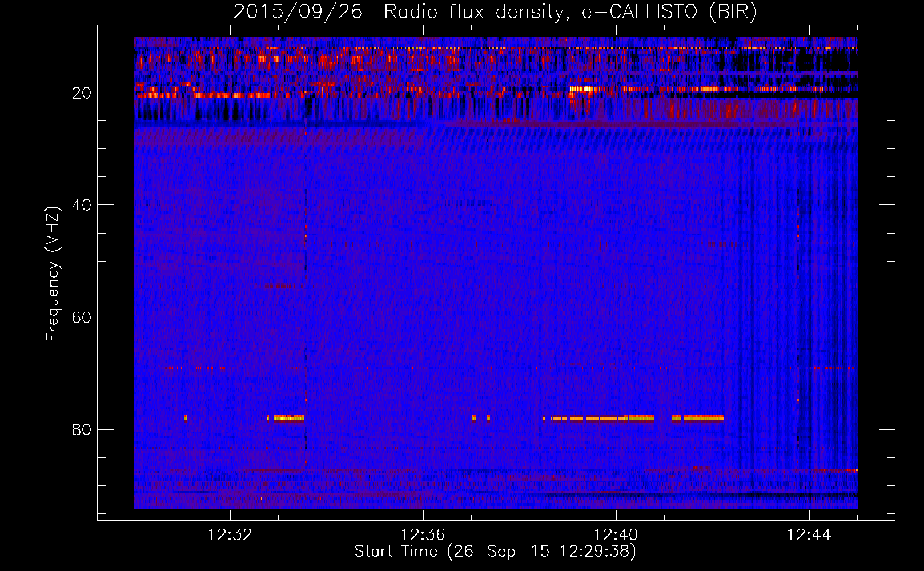This screenshot has height=571, width=924.
Task: Click the '12:44' time tick label
Action: [809, 535]
